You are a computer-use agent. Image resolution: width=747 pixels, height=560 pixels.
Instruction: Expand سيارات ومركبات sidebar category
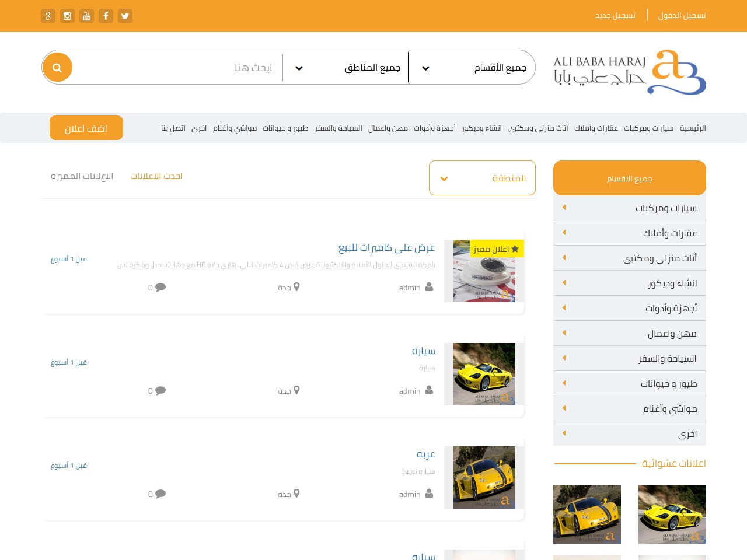click(x=630, y=208)
